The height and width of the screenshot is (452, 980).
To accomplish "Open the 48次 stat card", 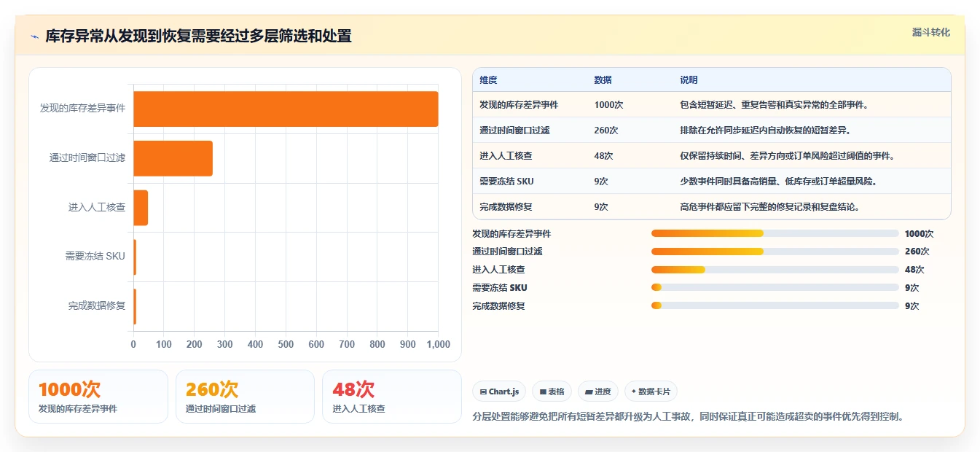I will tap(392, 397).
